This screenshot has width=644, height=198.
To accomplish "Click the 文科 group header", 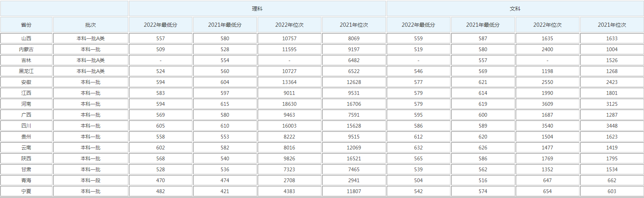I will pyautogui.click(x=515, y=9).
